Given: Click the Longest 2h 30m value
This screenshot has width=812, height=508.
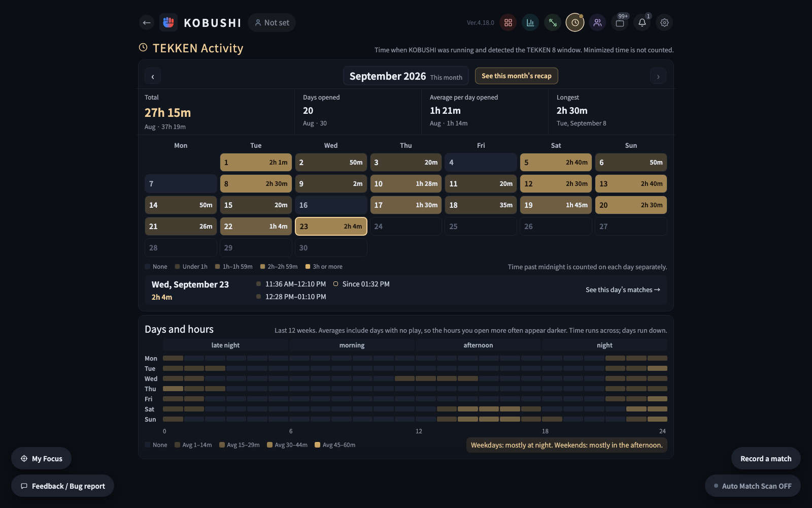Looking at the screenshot, I should (x=572, y=110).
